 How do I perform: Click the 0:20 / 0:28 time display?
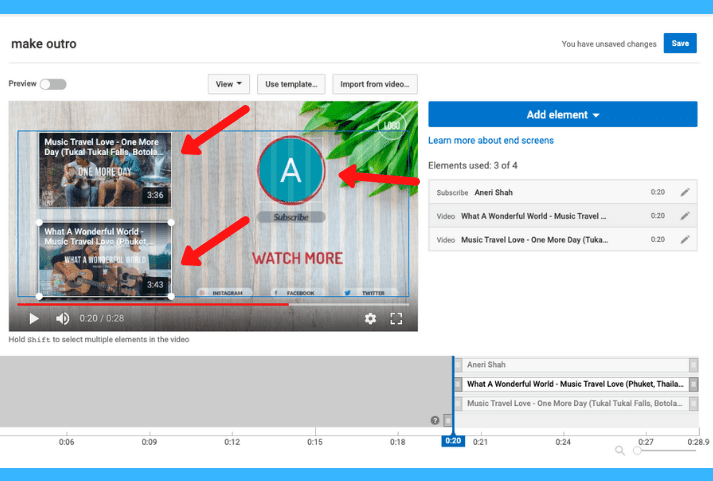coord(101,318)
